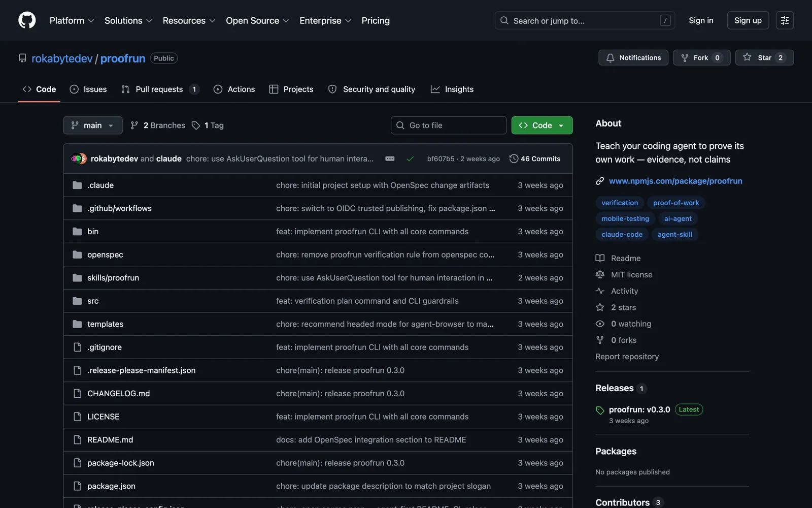
Task: Click the pulse icon next to Activity
Action: (x=600, y=291)
